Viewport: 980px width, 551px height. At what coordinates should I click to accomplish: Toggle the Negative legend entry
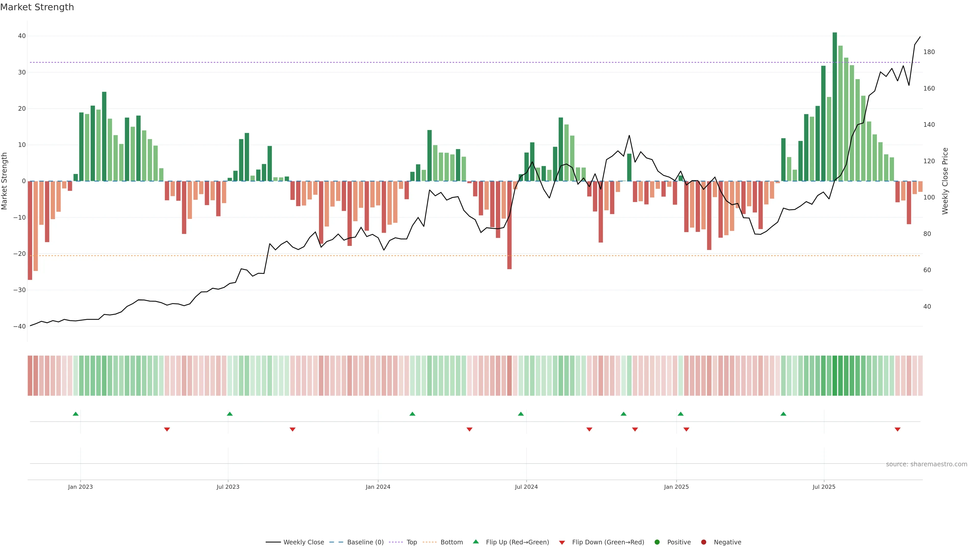[727, 542]
